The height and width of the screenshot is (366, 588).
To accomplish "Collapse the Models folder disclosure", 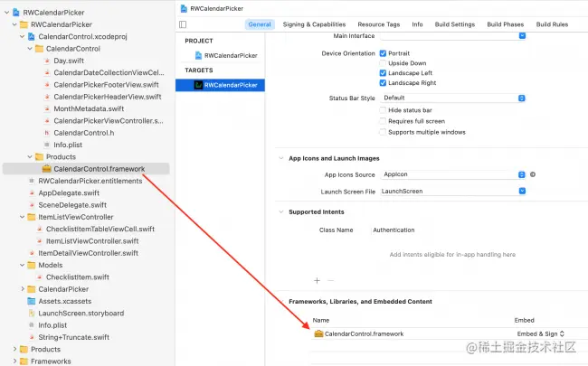I will [x=22, y=265].
